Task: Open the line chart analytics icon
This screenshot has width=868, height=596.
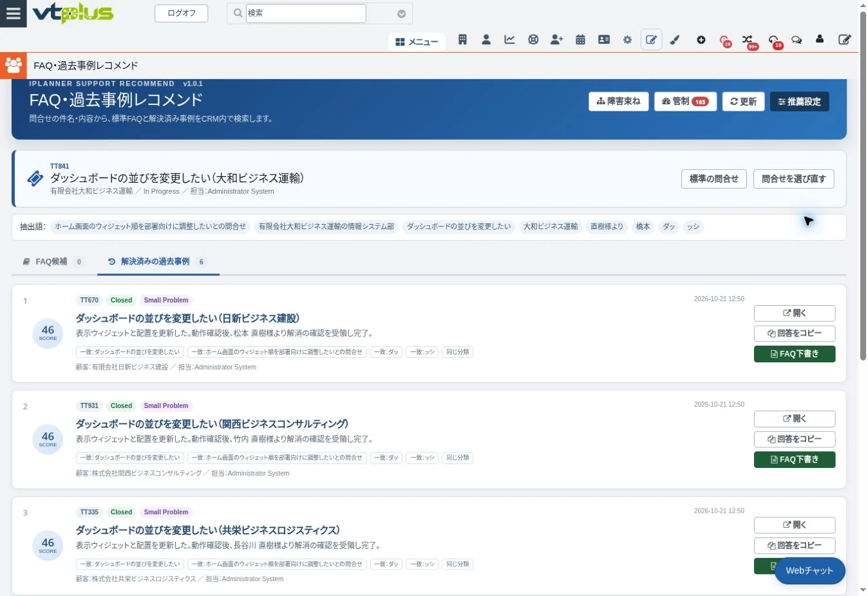Action: [509, 40]
